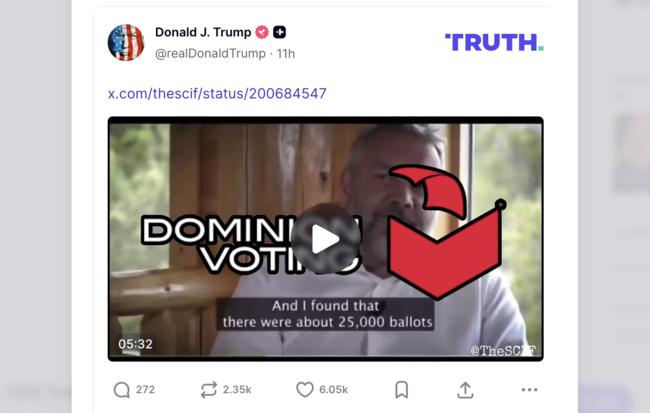Click the plus badge beside the name
Screen dimensions: 650x413
280,32
